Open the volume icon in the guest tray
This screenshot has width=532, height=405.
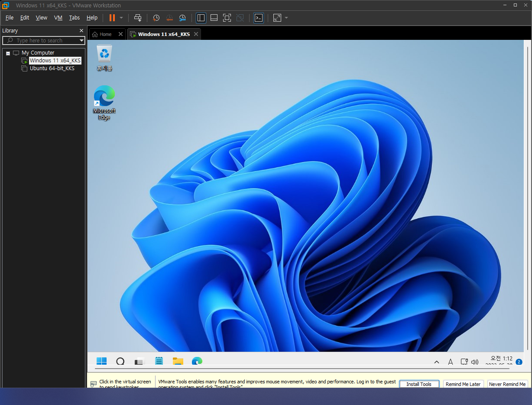point(475,362)
